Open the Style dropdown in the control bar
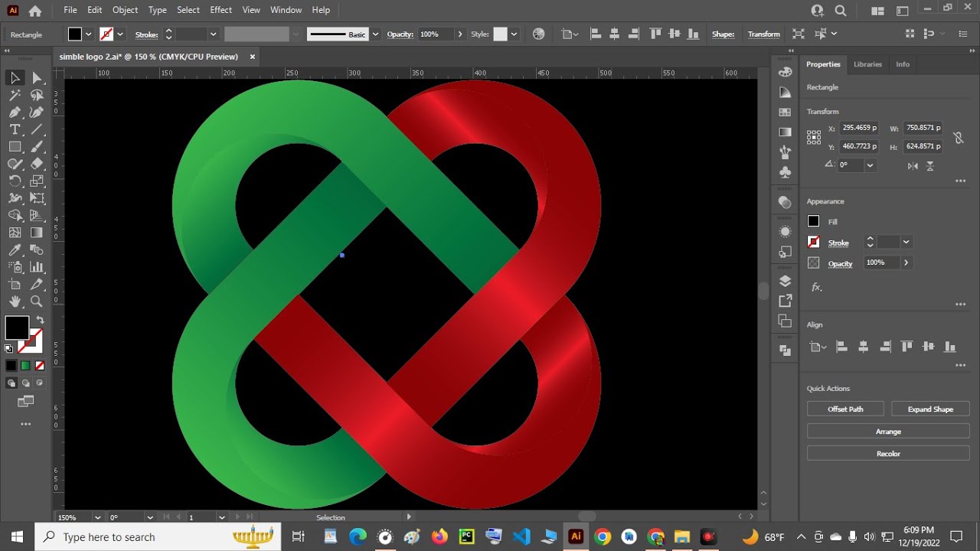The height and width of the screenshot is (551, 980). click(x=514, y=34)
